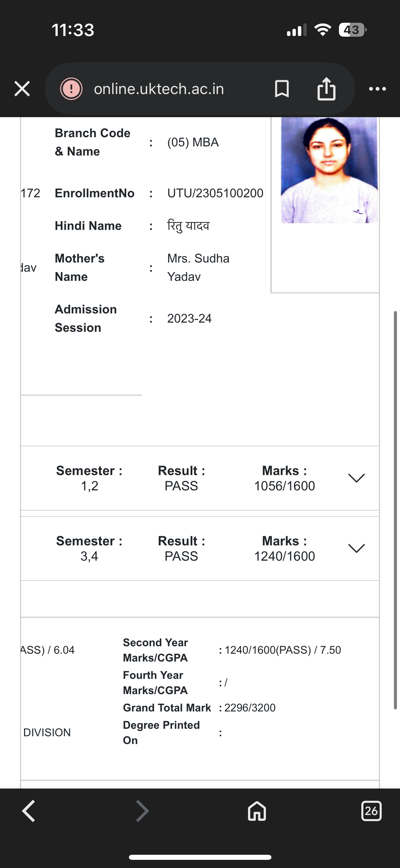The image size is (400, 868).
Task: Tap the home icon in bottom bar
Action: click(x=257, y=811)
